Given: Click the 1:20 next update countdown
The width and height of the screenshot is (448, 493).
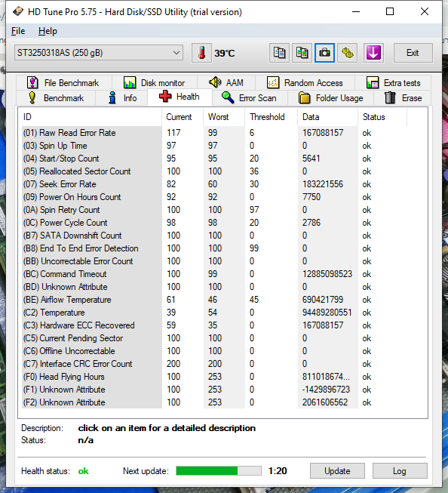Looking at the screenshot, I should coord(278,470).
